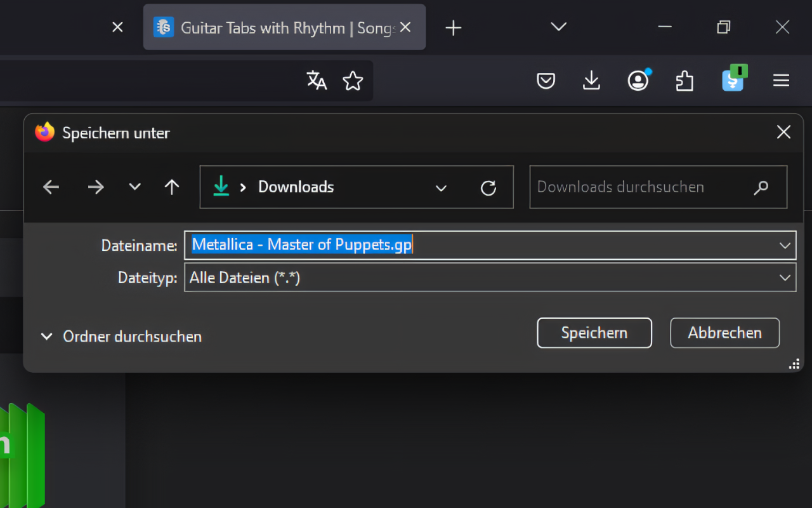Minimize the Firefox window
812x508 pixels.
[665, 27]
